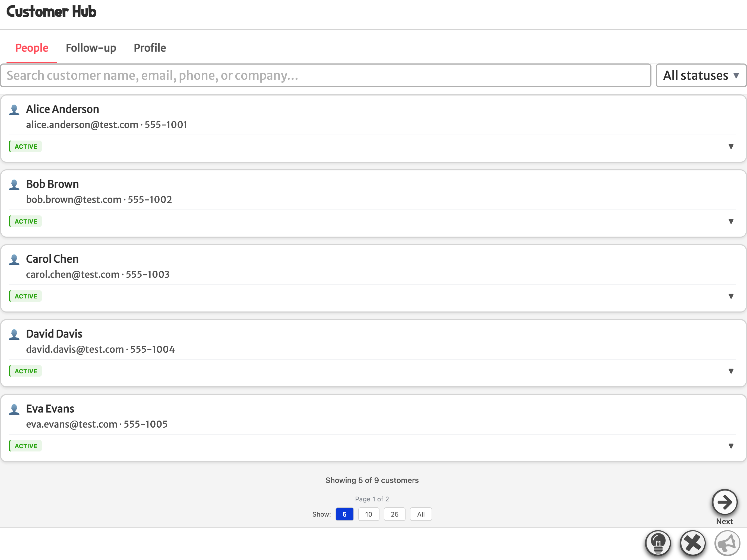Click the lightbulb hint icon
This screenshot has width=747, height=560.
(x=658, y=543)
